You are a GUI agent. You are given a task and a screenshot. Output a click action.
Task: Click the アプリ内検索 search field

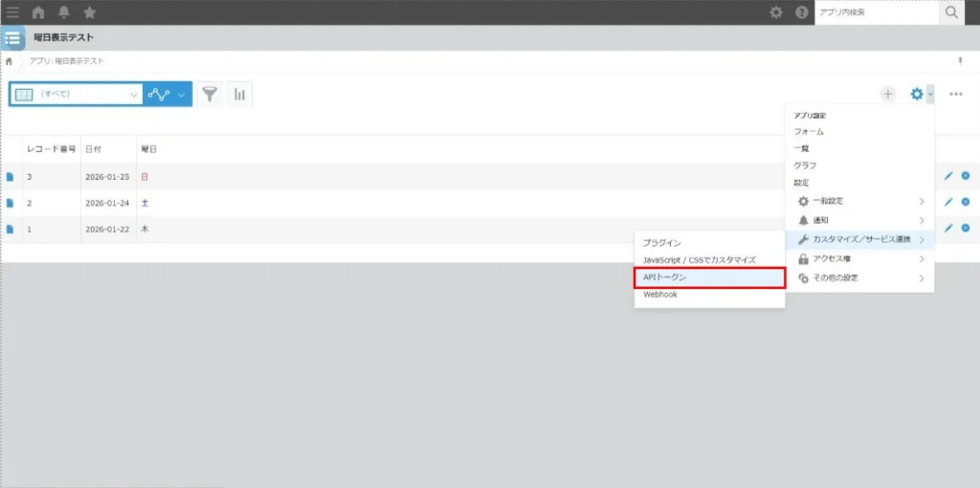[874, 12]
